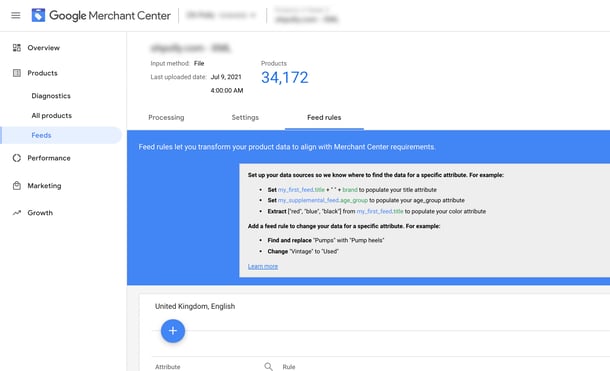Click the United Kingdom, English heading
The height and width of the screenshot is (371, 610).
coord(195,306)
